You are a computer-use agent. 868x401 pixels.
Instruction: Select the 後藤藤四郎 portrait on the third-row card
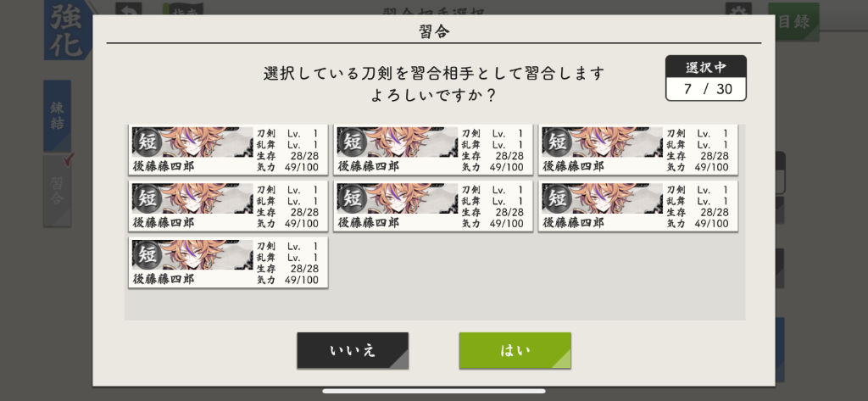(x=192, y=255)
